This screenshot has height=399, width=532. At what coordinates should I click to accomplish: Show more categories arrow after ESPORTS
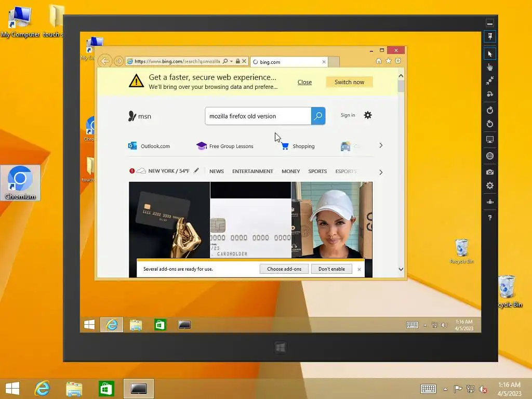pyautogui.click(x=381, y=172)
